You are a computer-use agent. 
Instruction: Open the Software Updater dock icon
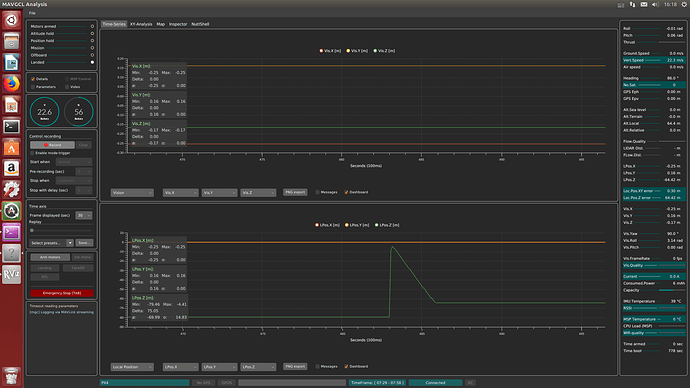(11, 211)
